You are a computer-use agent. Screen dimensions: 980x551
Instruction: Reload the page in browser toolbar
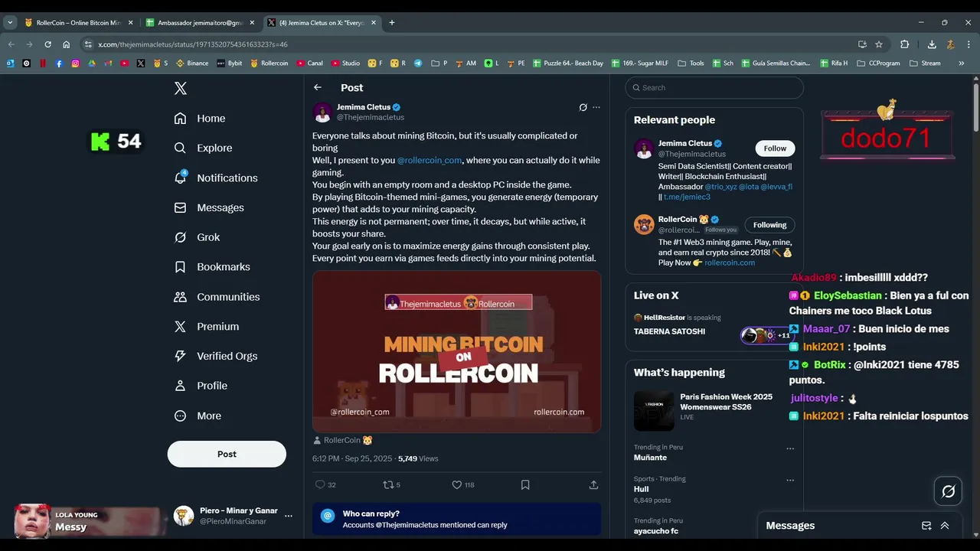[x=47, y=44]
